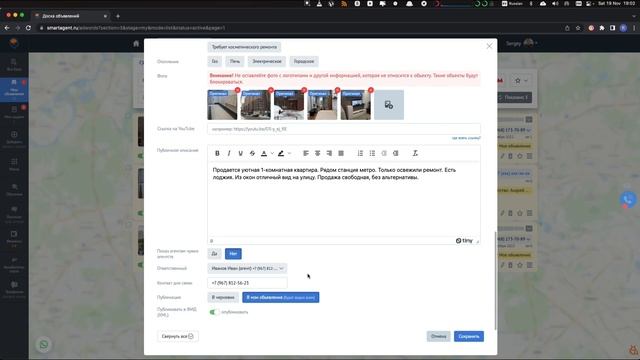Open the Sergey user menu in header
640x360 pixels.
(522, 43)
